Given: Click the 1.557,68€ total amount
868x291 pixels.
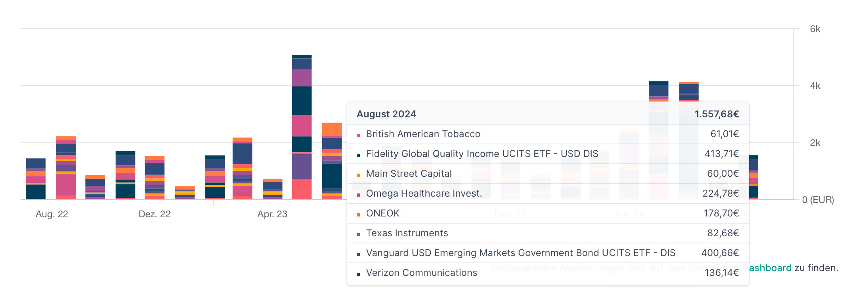Looking at the screenshot, I should 717,114.
